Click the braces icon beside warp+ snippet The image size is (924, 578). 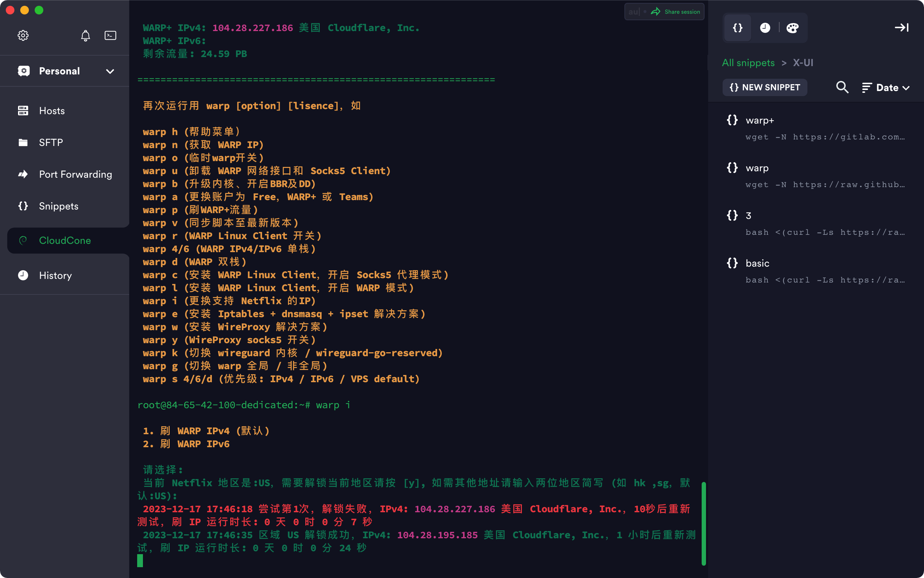732,120
